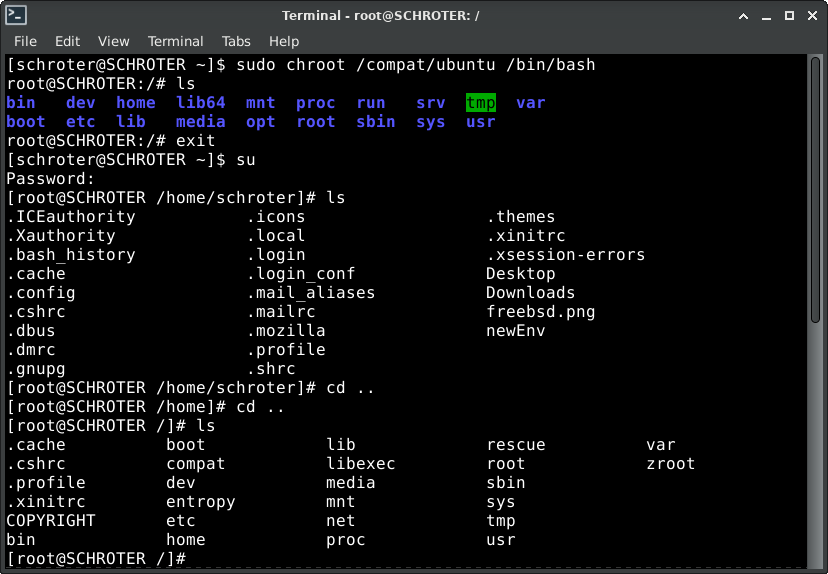Open the Tabs menu
Screen dimensions: 828x574
click(236, 41)
